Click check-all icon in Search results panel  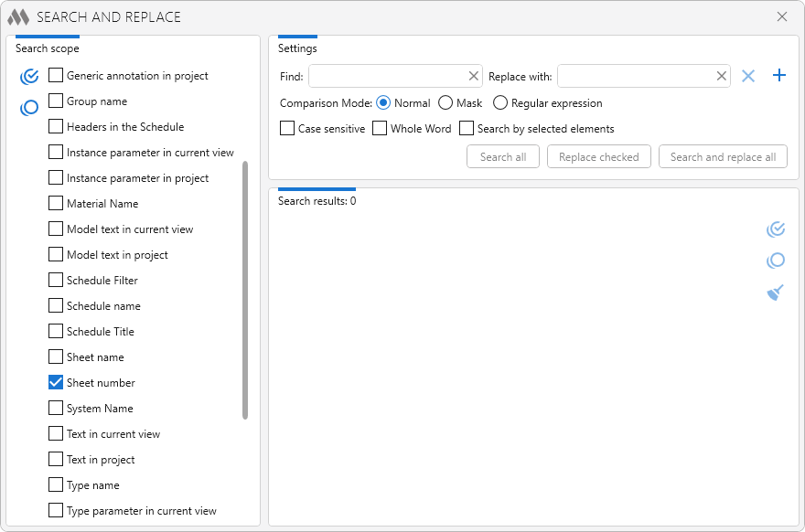click(776, 229)
